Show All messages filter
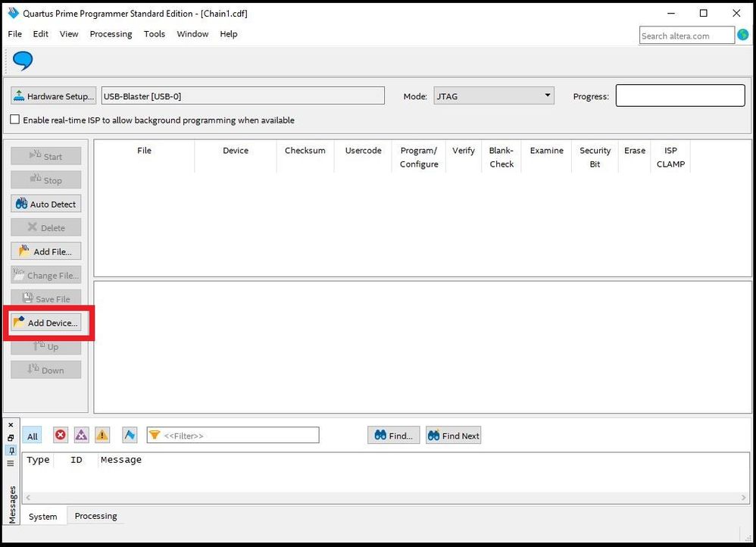The height and width of the screenshot is (547, 756). tap(33, 436)
